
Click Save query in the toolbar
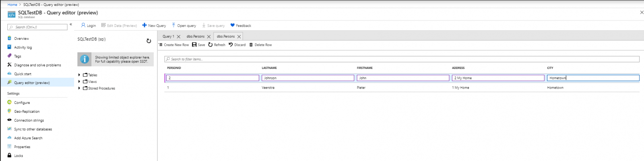[213, 25]
